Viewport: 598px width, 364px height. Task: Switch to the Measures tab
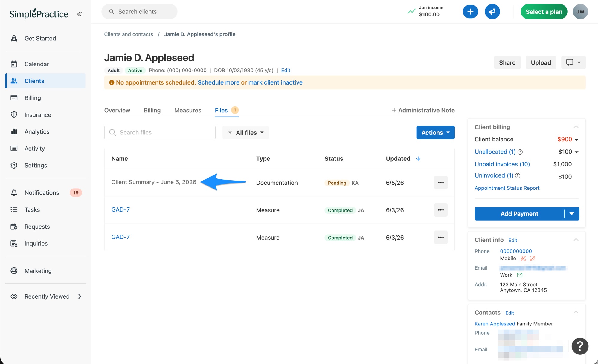pyautogui.click(x=188, y=110)
